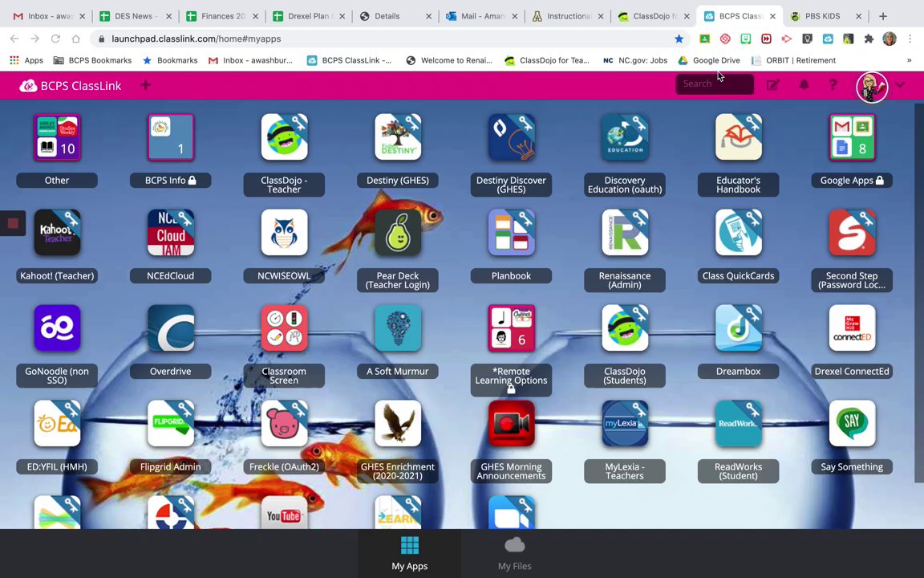Open the Other apps folder

point(57,137)
